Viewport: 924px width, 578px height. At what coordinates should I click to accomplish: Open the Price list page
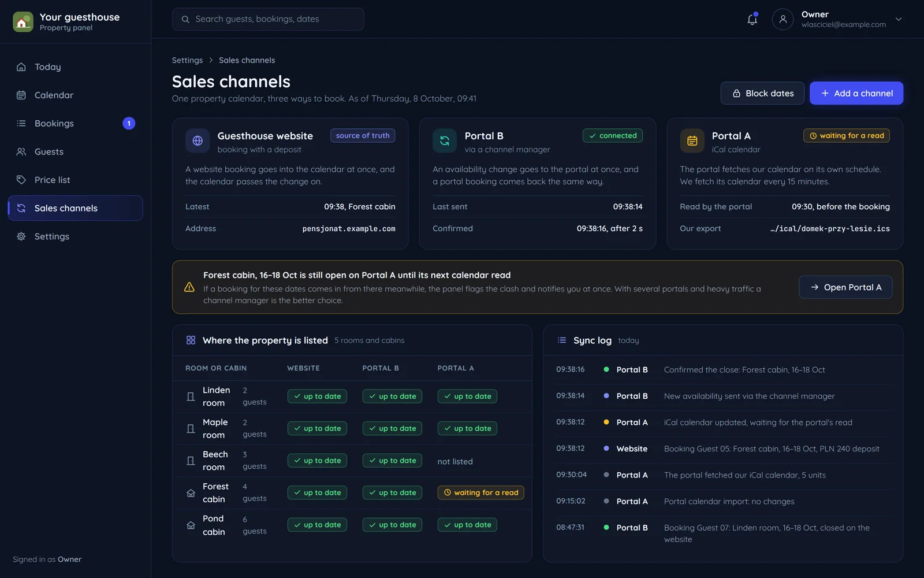pos(75,180)
